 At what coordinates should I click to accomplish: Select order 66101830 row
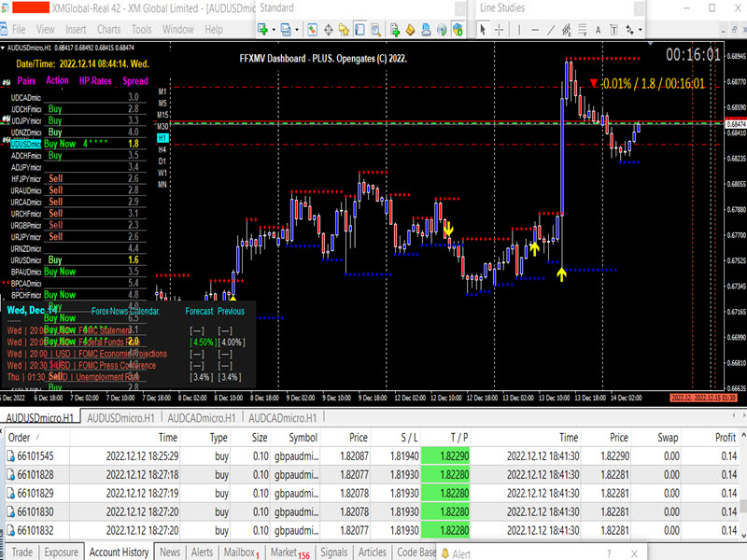[x=372, y=511]
